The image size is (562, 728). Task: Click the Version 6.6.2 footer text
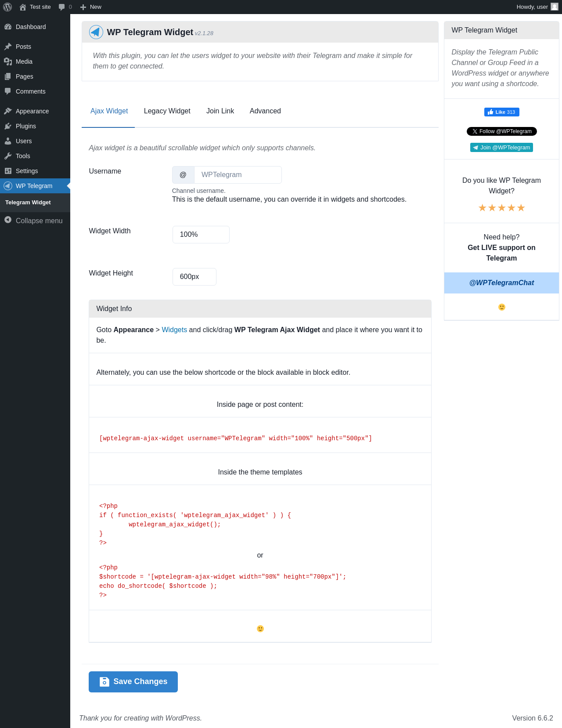(533, 718)
